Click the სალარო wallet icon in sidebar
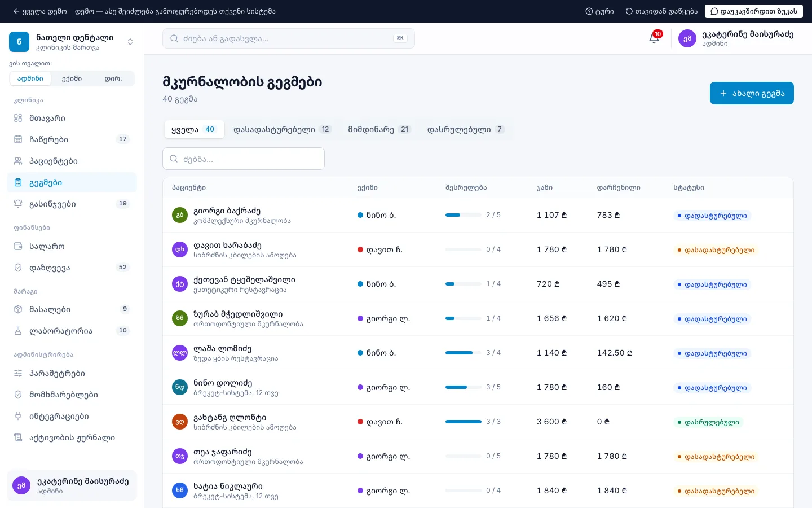Viewport: 812px width, 508px height. point(18,246)
